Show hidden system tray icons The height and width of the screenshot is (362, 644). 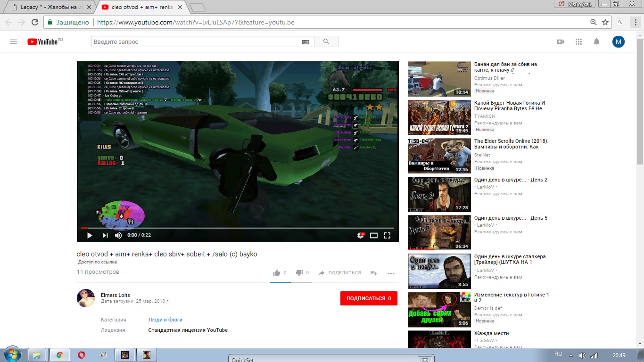pyautogui.click(x=571, y=355)
